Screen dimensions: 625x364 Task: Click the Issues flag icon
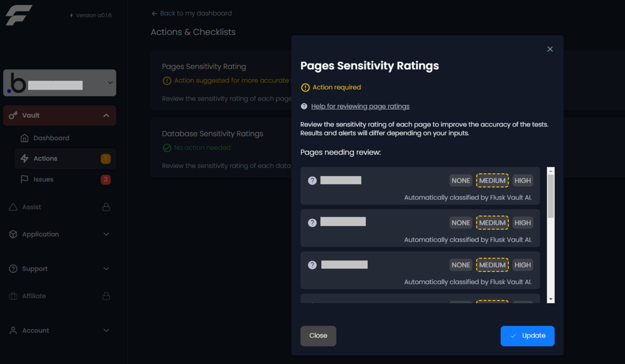pos(24,179)
